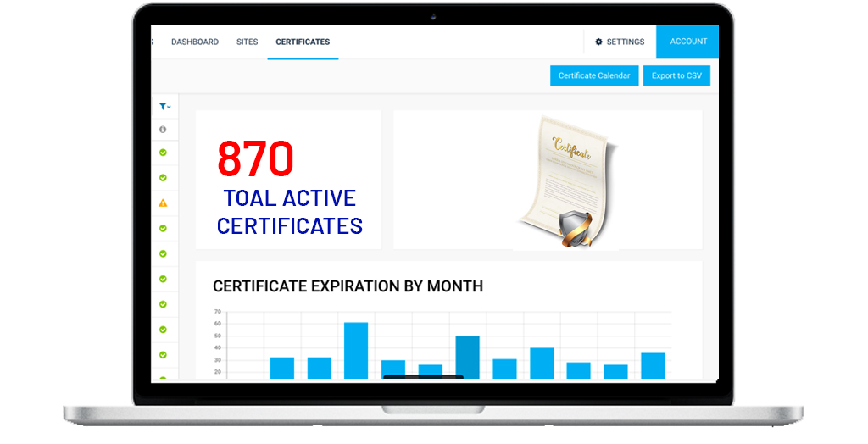Click the first bar in the chart
Screen dimensions: 868x444
tap(282, 368)
